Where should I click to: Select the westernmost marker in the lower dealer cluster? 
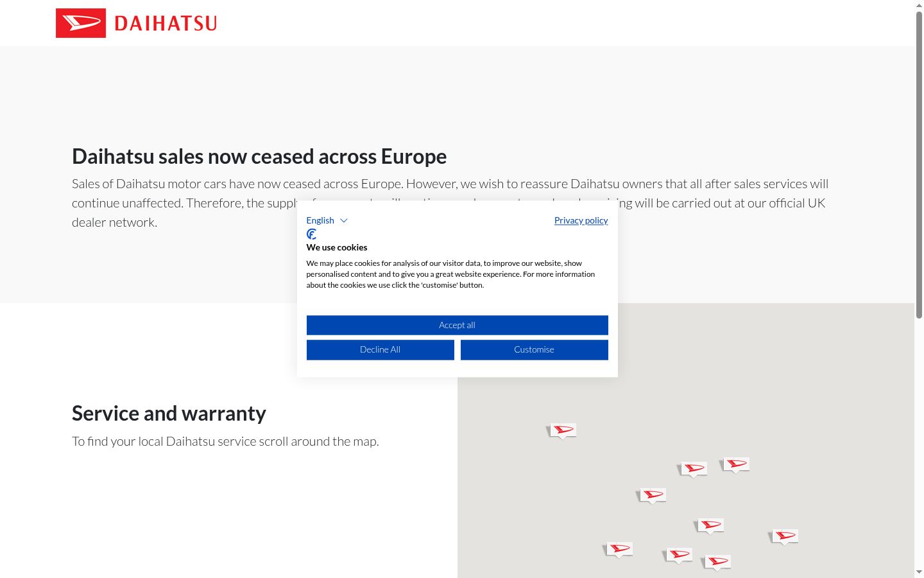[x=619, y=549]
